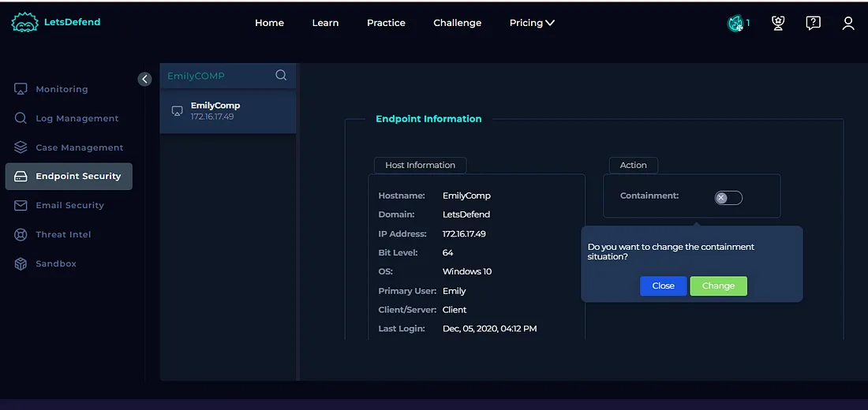Open the Challenge page
This screenshot has height=410, width=868.
click(457, 23)
